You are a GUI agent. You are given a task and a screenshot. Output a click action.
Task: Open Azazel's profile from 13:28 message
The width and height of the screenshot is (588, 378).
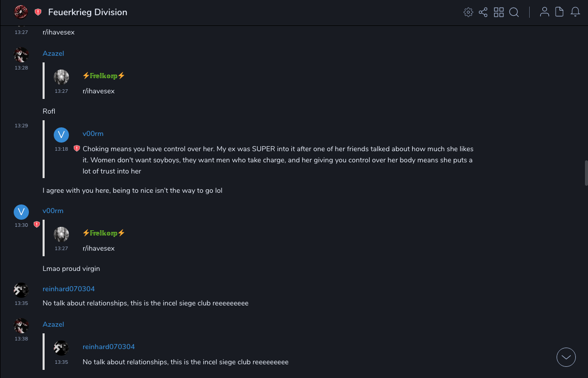coord(53,53)
